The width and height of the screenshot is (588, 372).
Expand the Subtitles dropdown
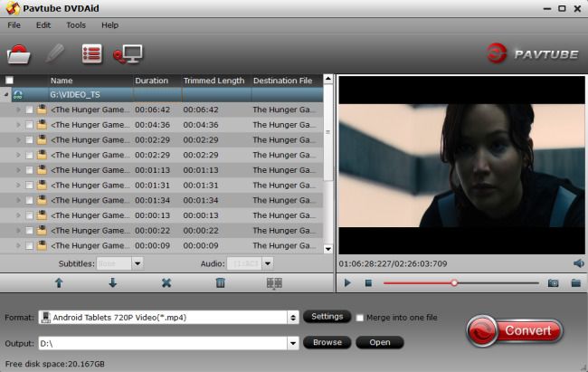click(138, 263)
